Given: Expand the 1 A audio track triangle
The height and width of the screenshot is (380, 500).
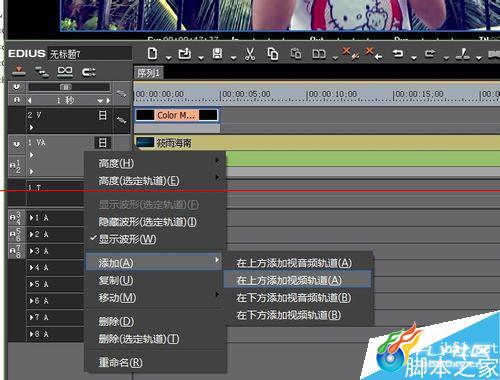Looking at the screenshot, I should [x=31, y=218].
